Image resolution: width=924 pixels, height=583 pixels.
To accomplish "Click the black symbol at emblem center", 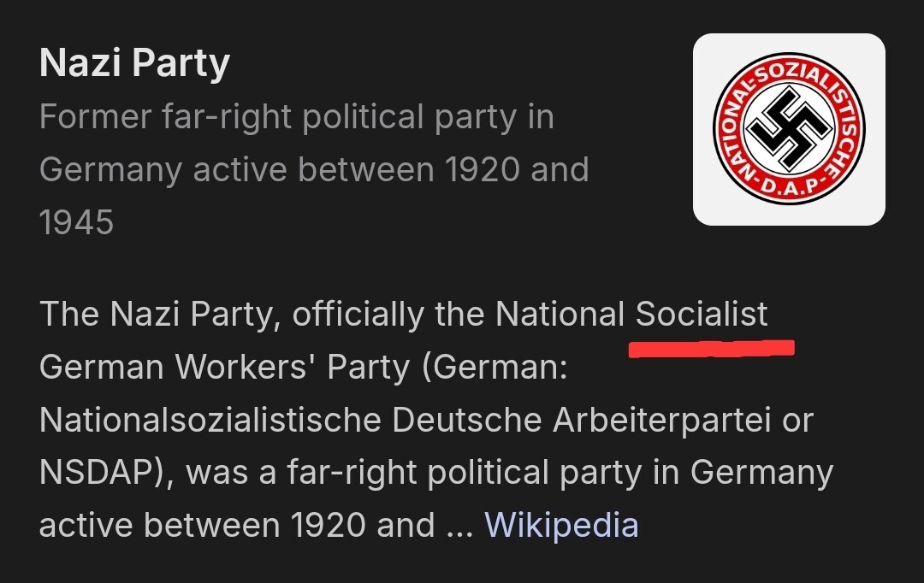I will pos(789,129).
